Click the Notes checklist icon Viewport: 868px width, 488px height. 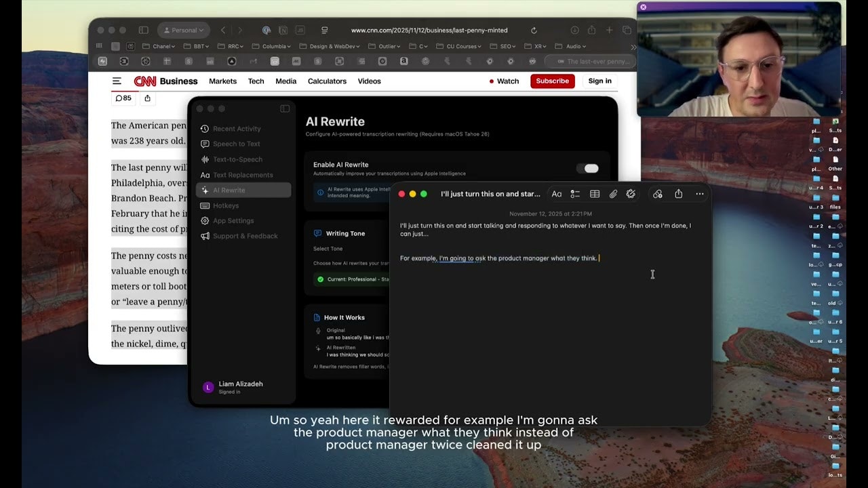pos(575,194)
